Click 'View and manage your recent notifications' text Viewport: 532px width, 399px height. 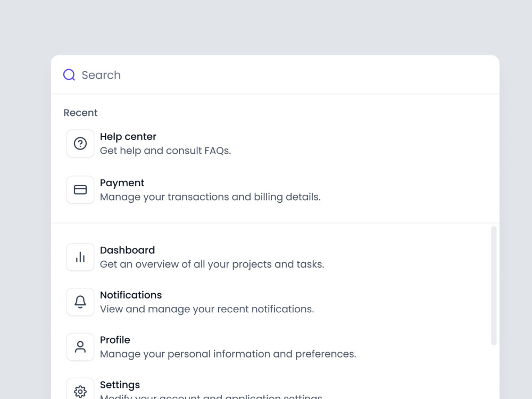pyautogui.click(x=207, y=309)
